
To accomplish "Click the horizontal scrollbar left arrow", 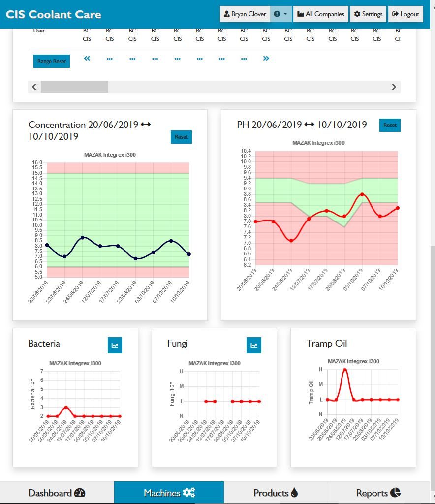I will point(34,87).
